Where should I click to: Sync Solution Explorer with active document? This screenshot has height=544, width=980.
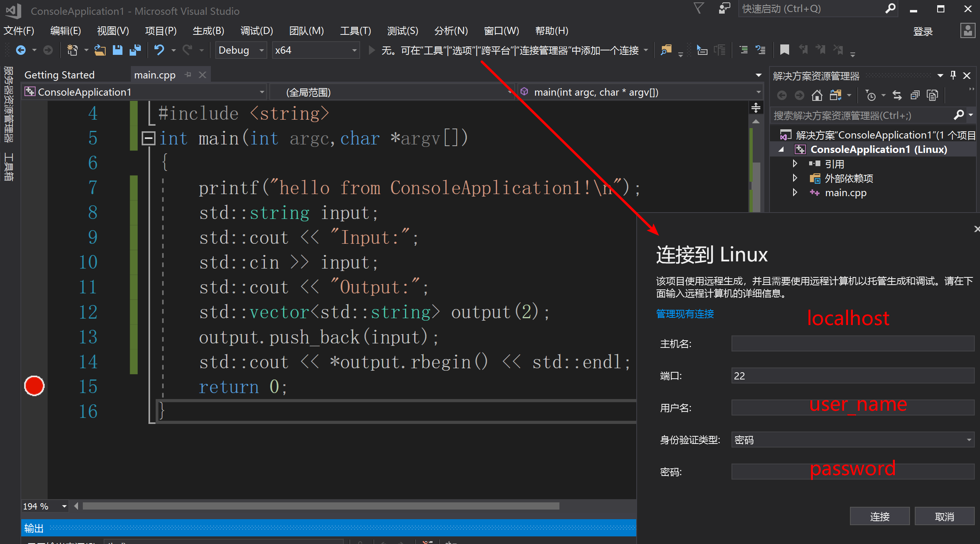coord(897,95)
